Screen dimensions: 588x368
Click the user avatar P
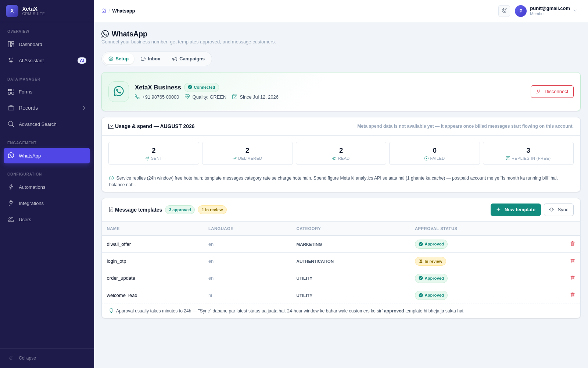point(521,11)
